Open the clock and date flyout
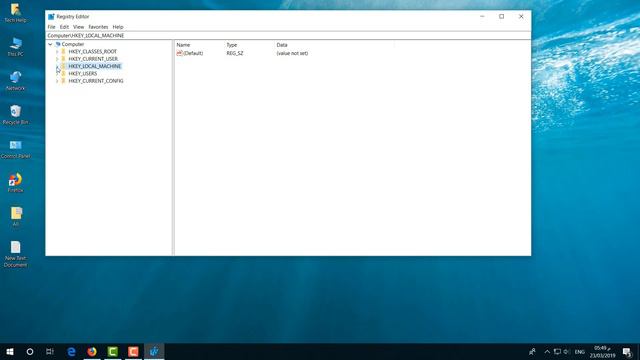This screenshot has width=640, height=360. 602,352
